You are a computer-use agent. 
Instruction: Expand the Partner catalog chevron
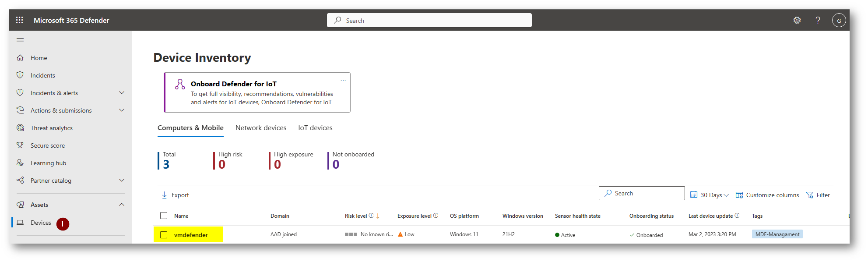click(x=122, y=181)
